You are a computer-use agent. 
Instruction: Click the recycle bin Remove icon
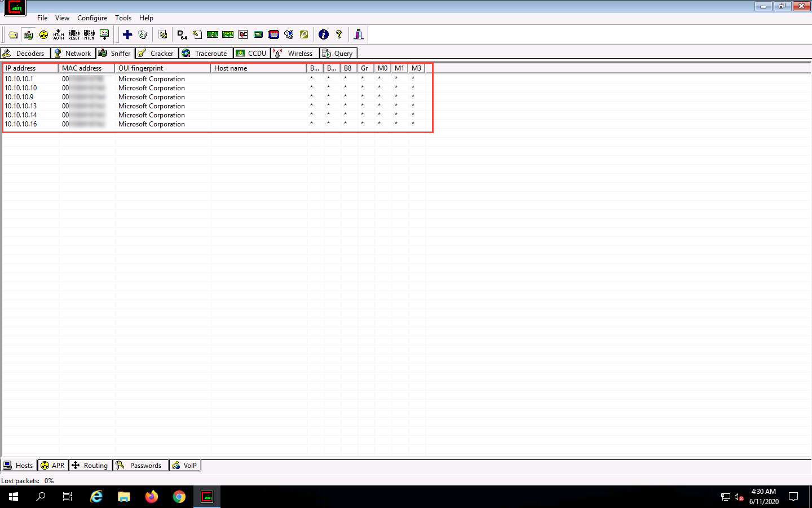tap(143, 34)
